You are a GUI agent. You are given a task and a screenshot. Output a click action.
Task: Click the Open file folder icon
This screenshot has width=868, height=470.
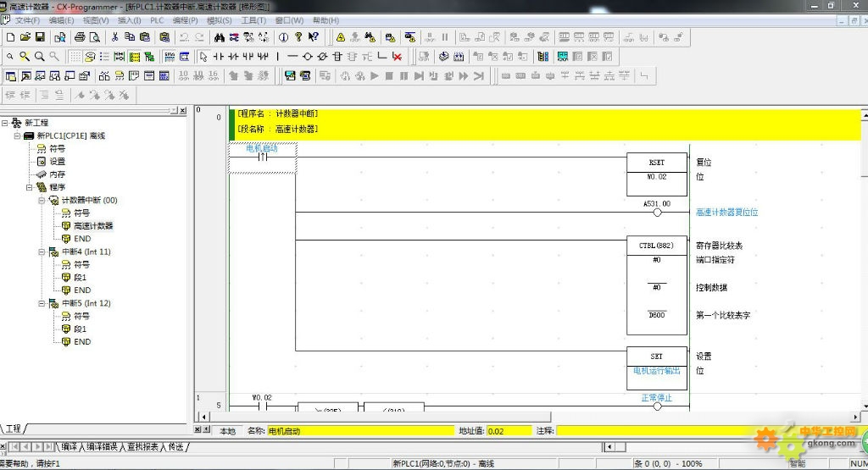(x=25, y=37)
